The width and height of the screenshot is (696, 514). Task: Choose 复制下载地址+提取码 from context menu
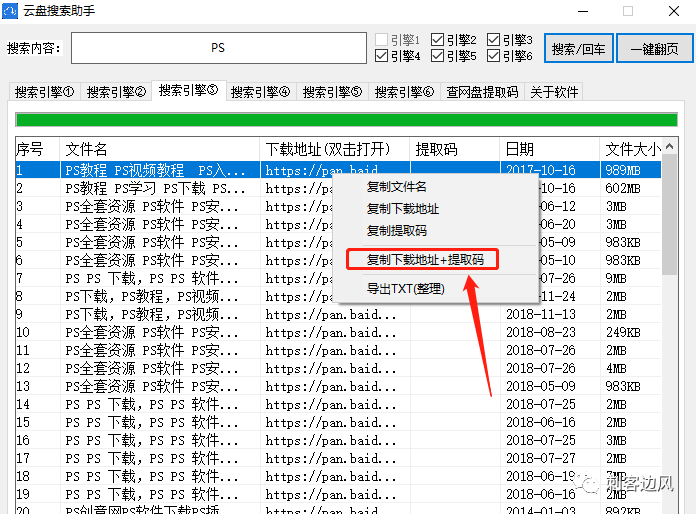pyautogui.click(x=425, y=259)
